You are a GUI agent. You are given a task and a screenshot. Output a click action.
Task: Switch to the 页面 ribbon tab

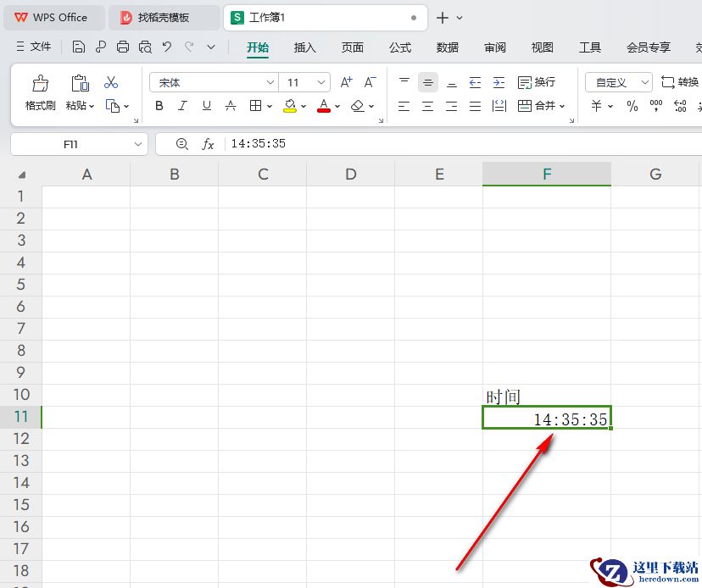[353, 47]
